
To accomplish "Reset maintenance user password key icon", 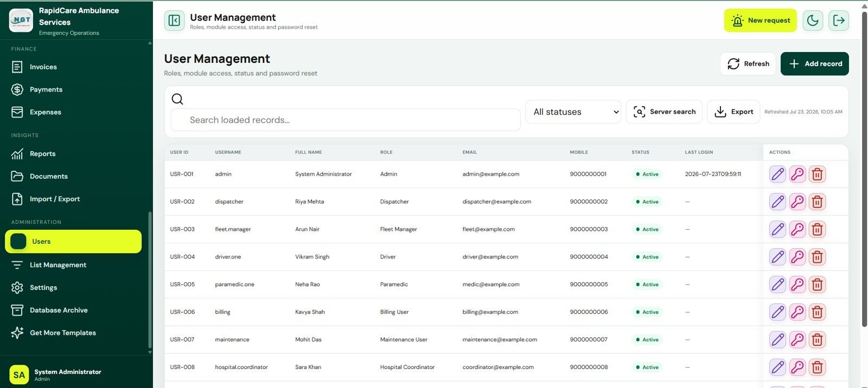I will (x=797, y=340).
